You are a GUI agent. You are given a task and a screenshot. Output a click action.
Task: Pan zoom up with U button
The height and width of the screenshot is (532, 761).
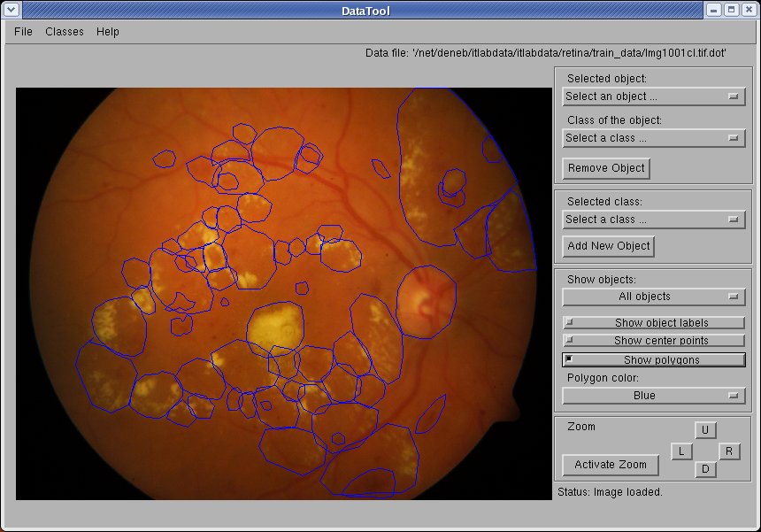click(x=705, y=430)
